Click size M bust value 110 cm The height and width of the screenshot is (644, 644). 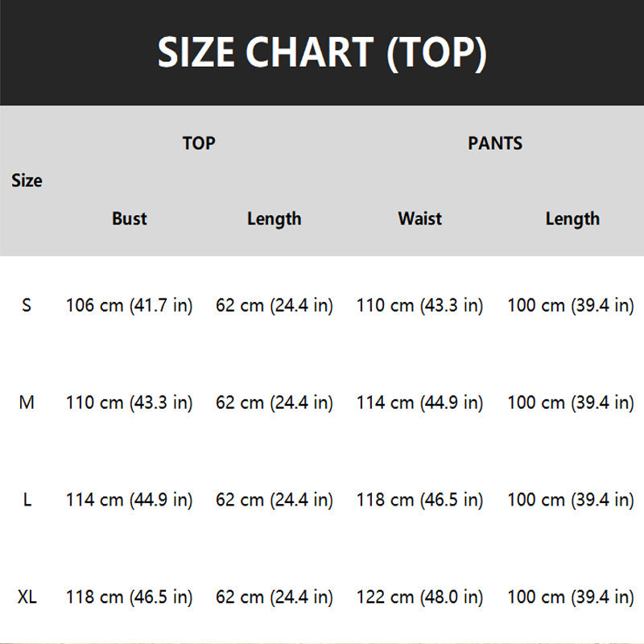click(129, 402)
